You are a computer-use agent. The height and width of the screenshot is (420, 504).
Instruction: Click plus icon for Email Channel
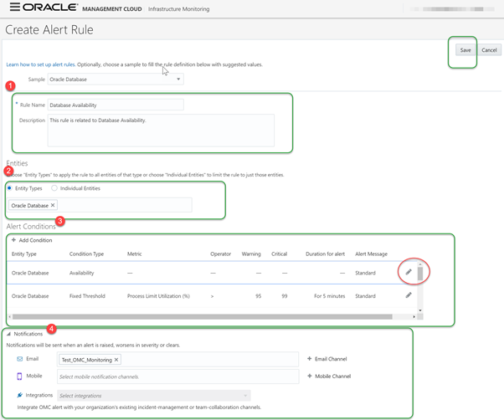(309, 359)
